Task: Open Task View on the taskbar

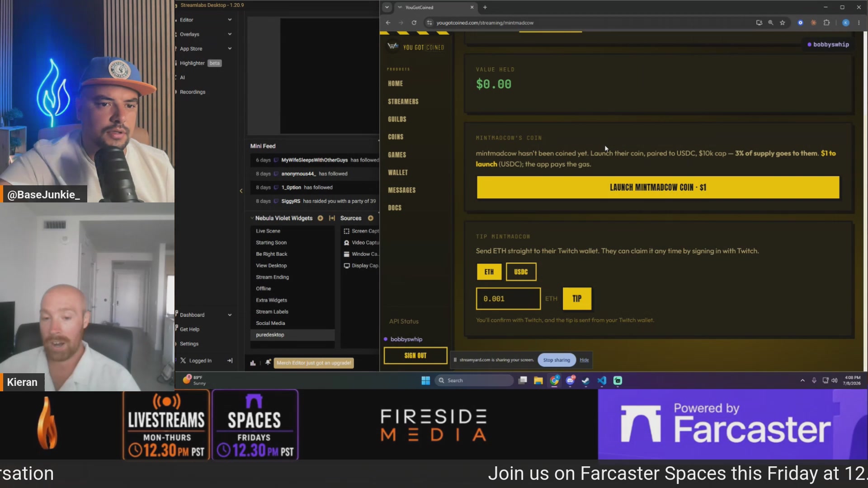Action: (523, 380)
